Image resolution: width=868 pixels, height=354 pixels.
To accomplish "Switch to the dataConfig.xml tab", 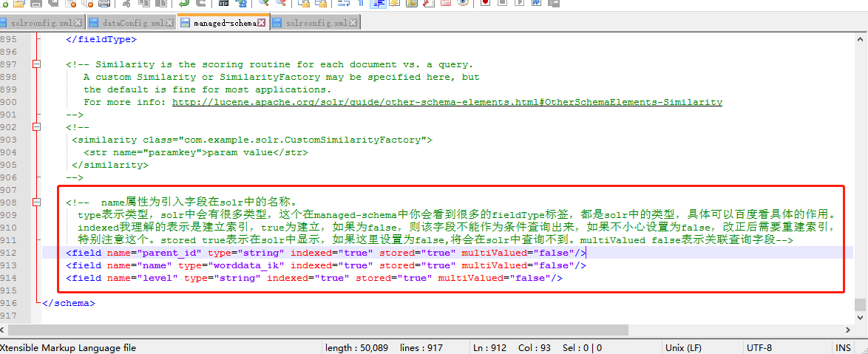I will 131,23.
